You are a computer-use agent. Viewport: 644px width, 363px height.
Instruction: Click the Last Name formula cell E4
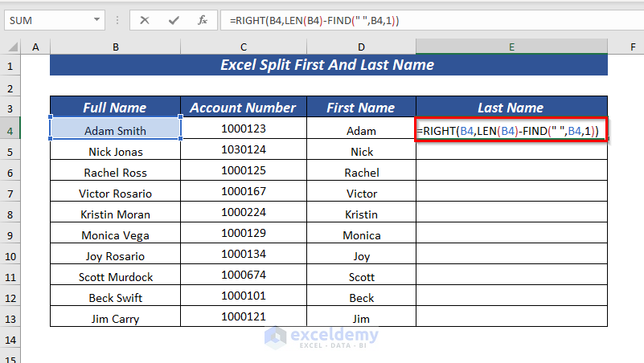[511, 130]
